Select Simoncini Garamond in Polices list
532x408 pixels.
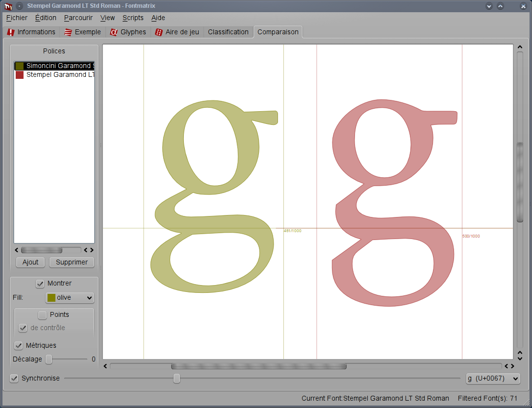tap(54, 66)
